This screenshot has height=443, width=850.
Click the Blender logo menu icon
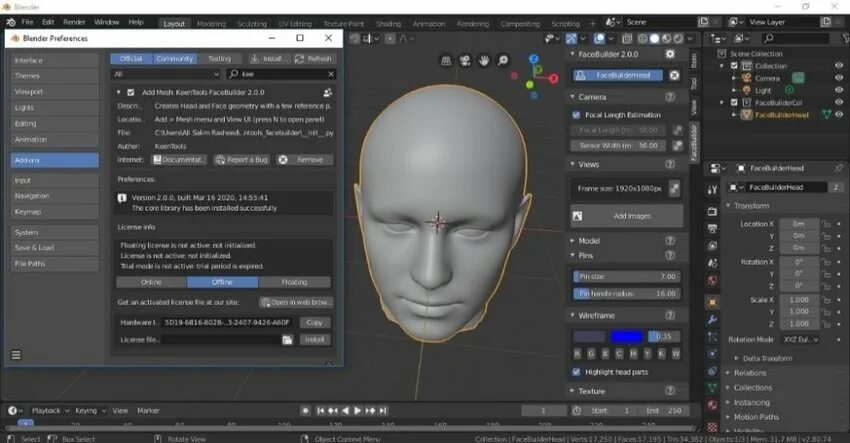click(x=11, y=22)
